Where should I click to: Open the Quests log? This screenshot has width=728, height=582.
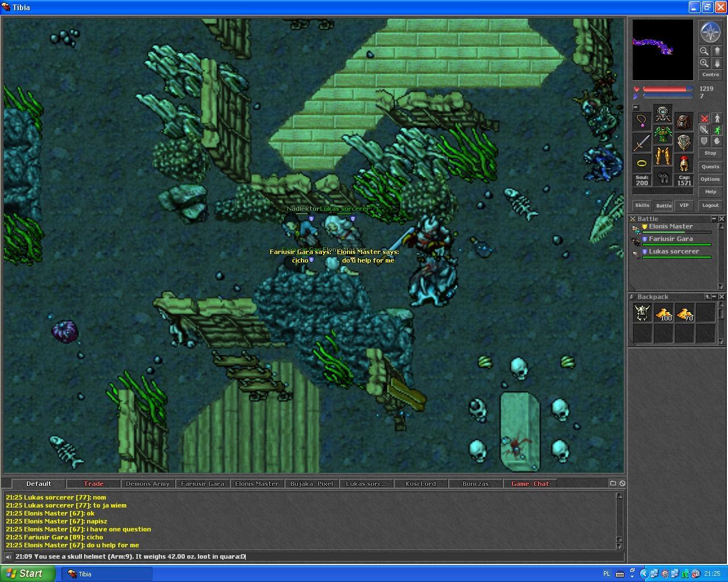point(710,167)
